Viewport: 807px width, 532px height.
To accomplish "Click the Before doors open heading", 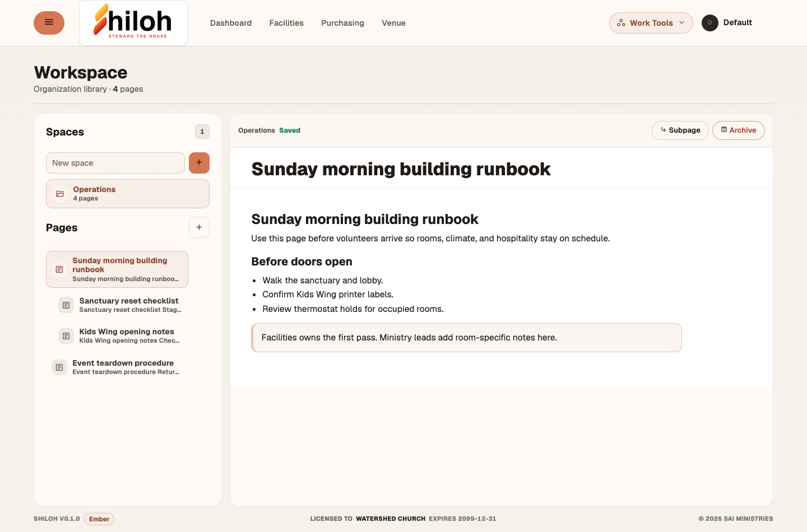I will tap(302, 262).
